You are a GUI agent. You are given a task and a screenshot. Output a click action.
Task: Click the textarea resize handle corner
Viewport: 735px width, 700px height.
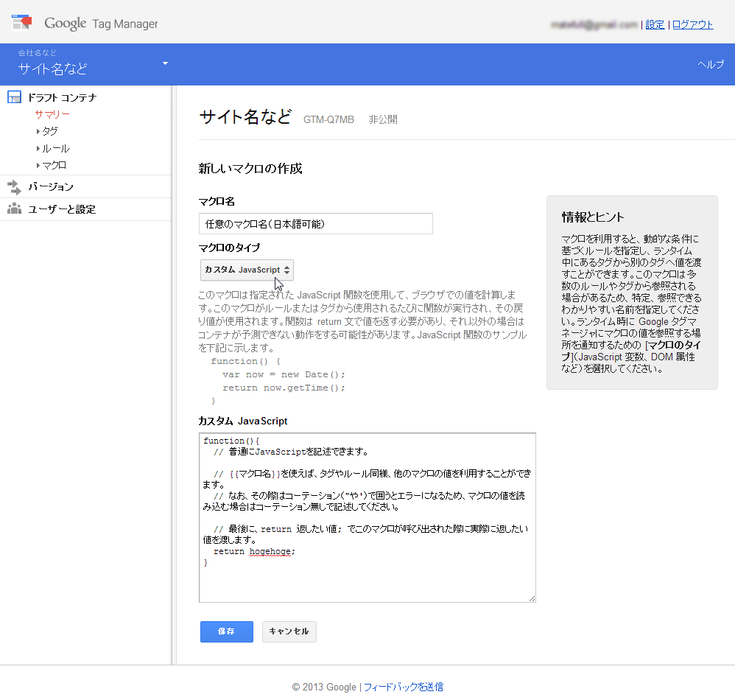coord(531,597)
